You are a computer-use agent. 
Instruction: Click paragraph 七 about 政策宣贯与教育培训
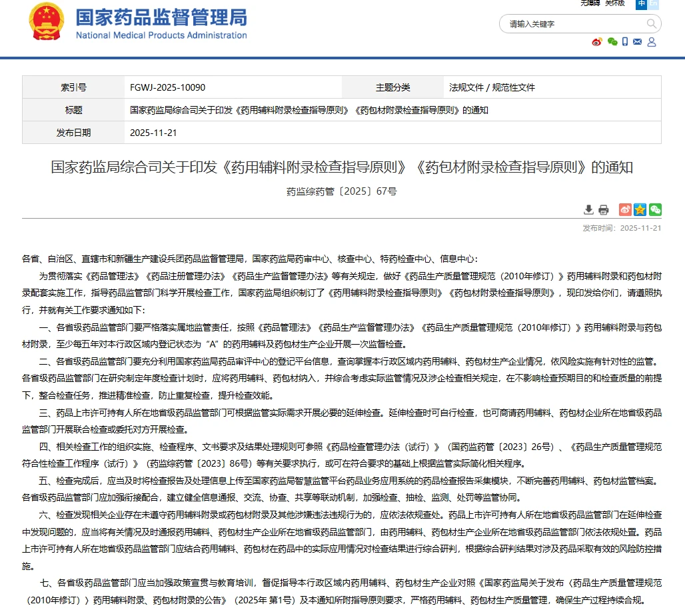(342, 591)
